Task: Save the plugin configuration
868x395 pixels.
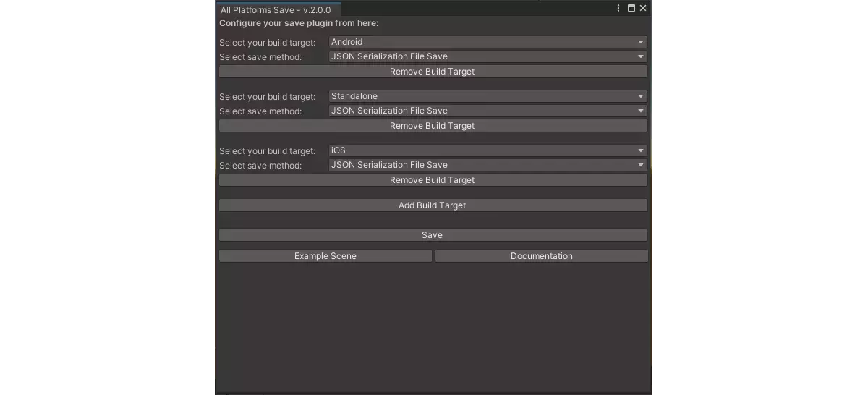Action: (433, 235)
